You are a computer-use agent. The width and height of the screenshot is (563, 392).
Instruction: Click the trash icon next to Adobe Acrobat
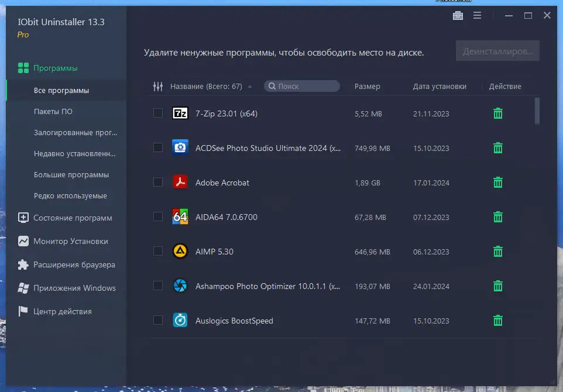pos(497,182)
